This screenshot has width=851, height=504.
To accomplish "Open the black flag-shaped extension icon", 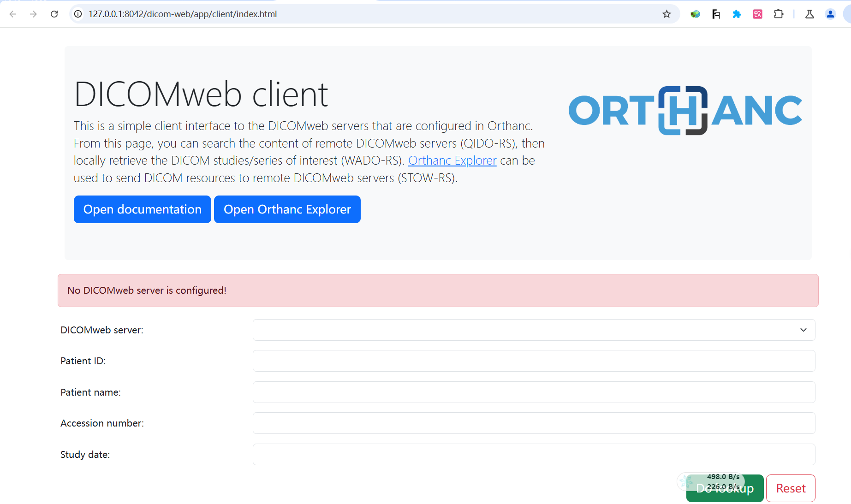I will (x=716, y=14).
